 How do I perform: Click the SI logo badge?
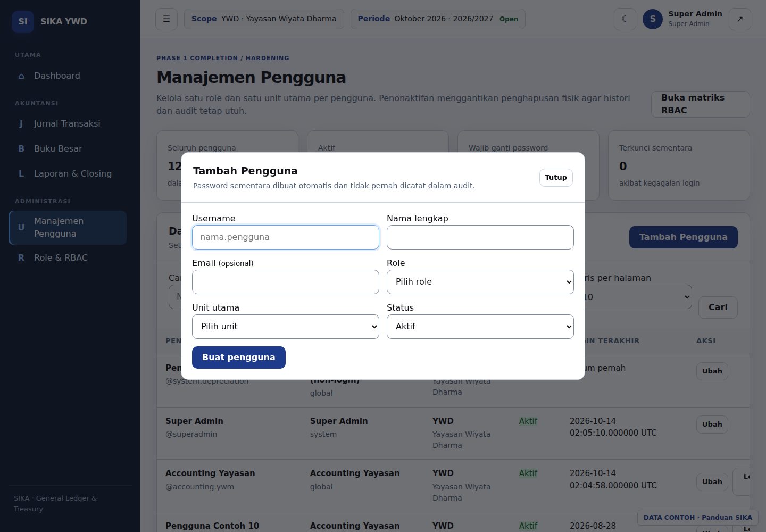(x=23, y=21)
